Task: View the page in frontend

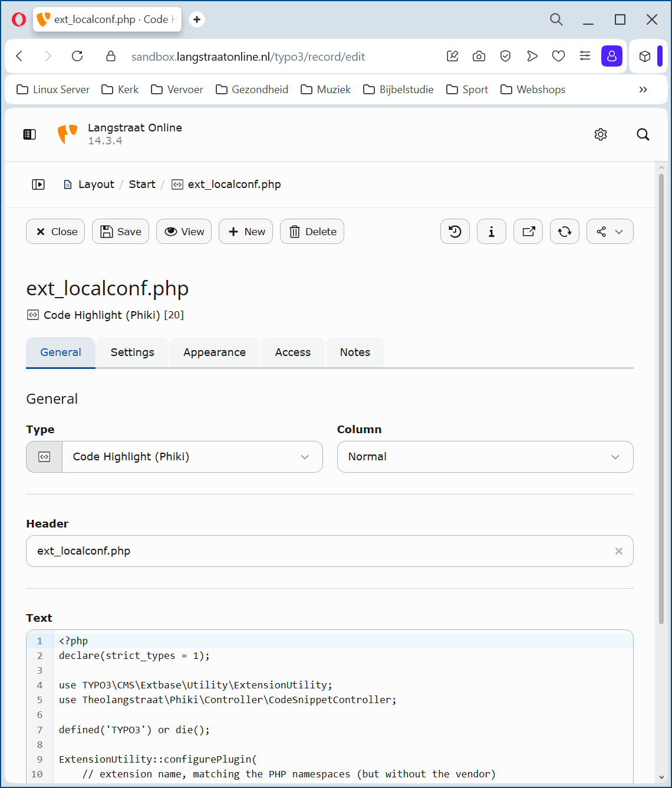Action: tap(184, 232)
